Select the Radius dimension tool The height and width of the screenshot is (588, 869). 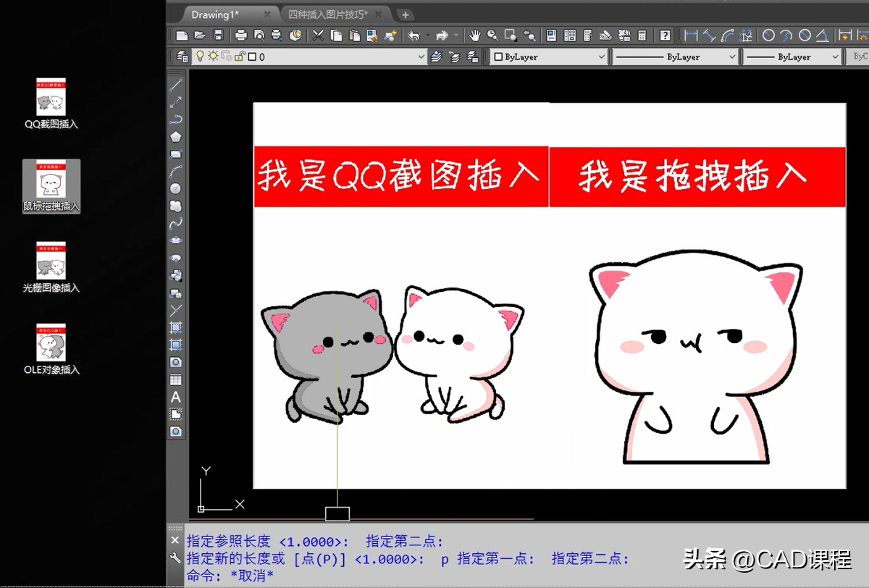[x=769, y=35]
